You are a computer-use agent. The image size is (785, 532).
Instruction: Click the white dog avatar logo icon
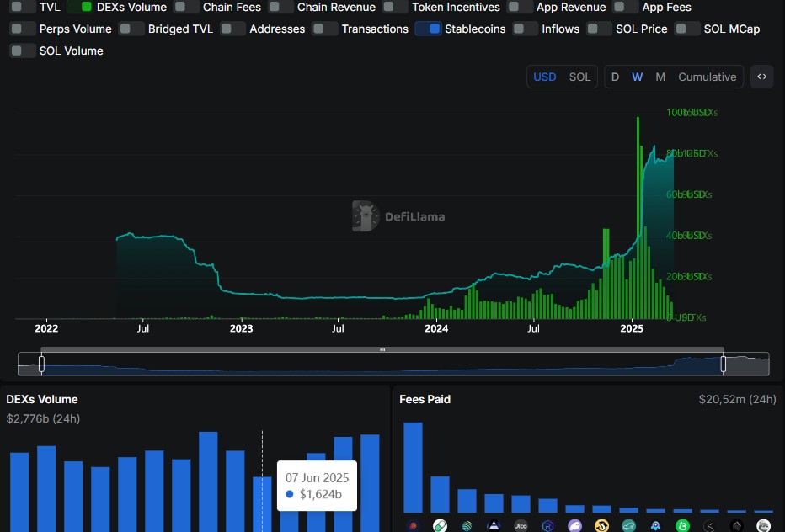pyautogui.click(x=764, y=526)
